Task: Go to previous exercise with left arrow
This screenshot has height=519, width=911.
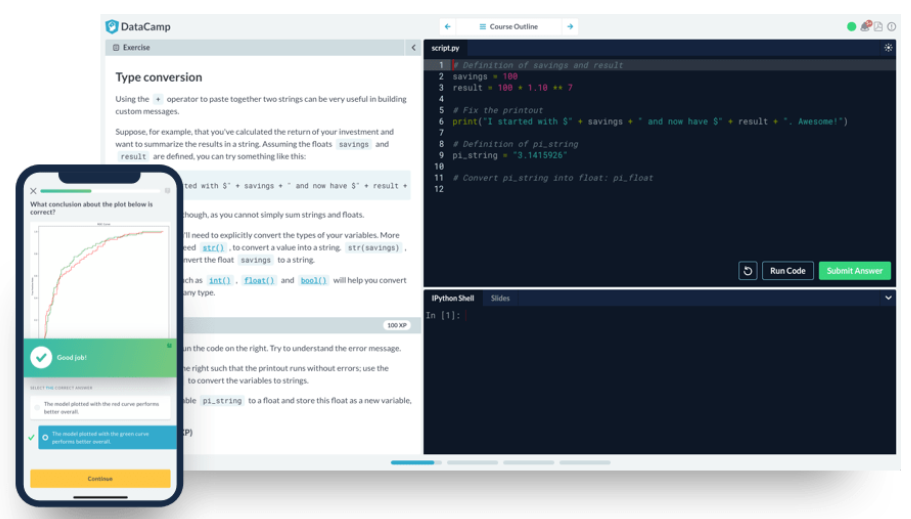Action: [x=447, y=27]
